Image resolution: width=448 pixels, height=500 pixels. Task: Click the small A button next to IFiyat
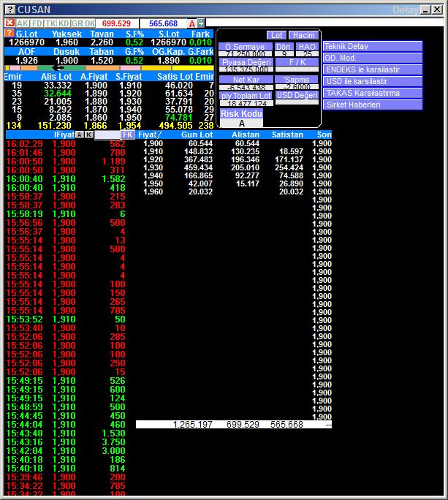(80, 135)
